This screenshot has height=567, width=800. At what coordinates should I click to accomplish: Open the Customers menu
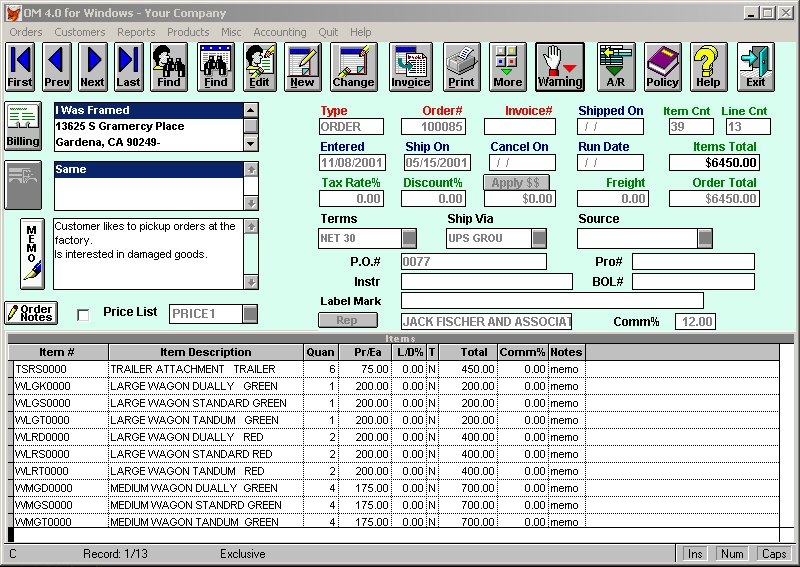(x=80, y=32)
